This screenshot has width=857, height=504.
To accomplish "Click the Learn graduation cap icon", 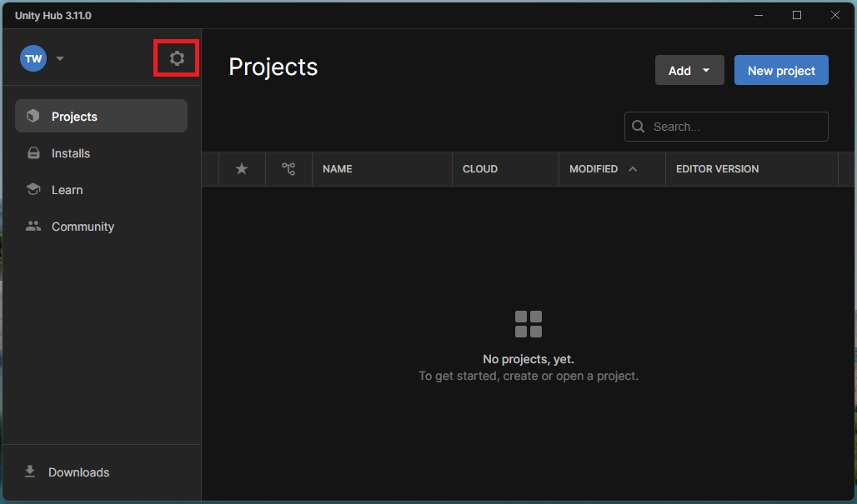I will tap(33, 189).
